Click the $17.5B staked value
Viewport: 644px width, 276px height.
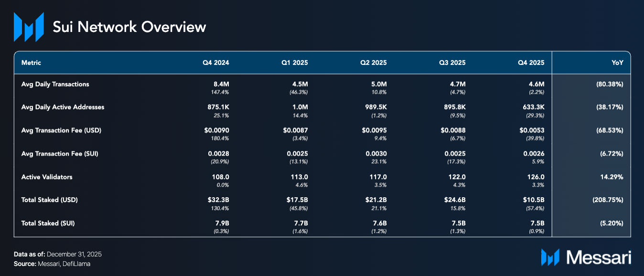pyautogui.click(x=298, y=200)
